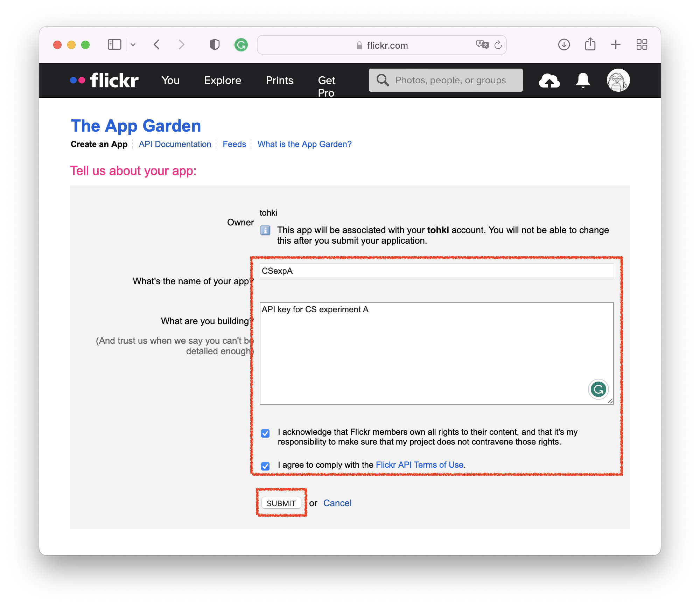Click the fullscreen green button
The image size is (700, 607).
coord(85,45)
